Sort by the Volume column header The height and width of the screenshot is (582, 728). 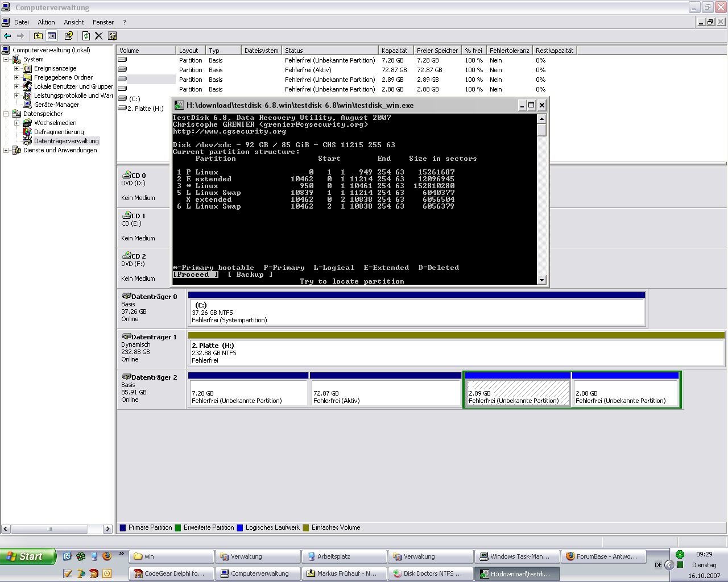146,50
